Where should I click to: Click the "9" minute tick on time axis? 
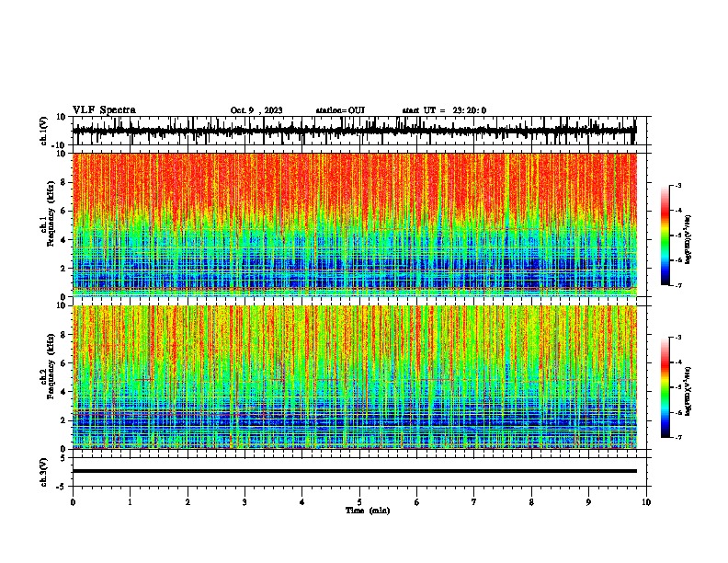(x=588, y=502)
